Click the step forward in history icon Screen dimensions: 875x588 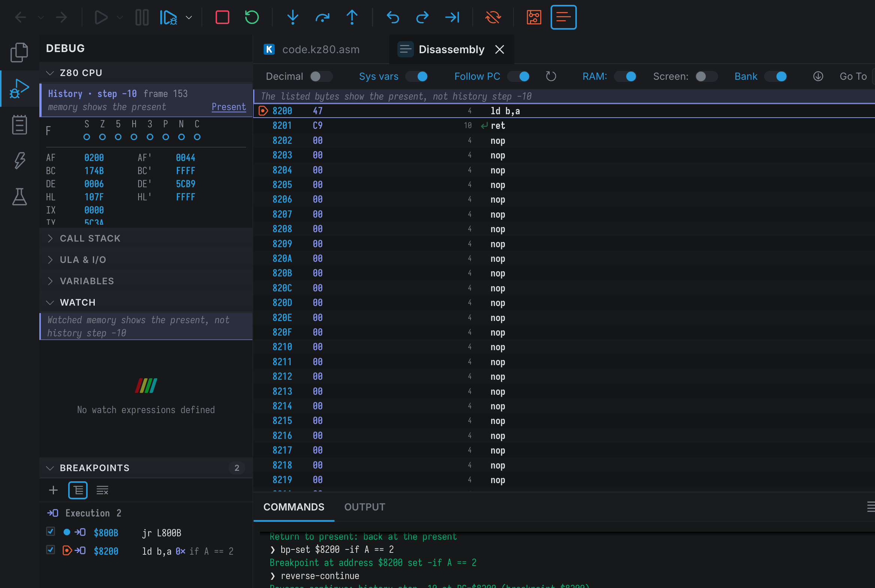[422, 17]
